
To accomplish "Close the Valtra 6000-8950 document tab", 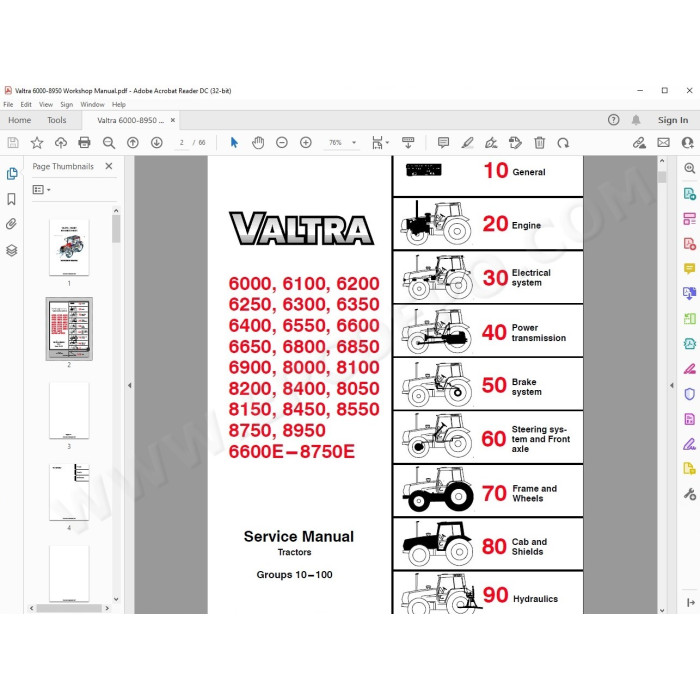I will [x=173, y=120].
